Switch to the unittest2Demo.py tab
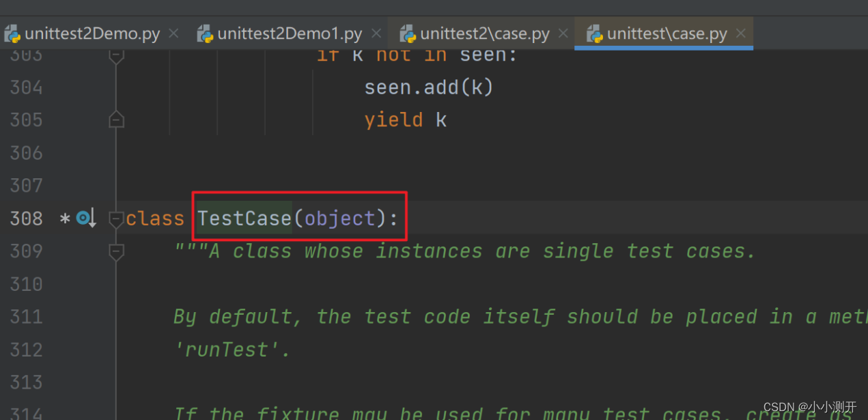The height and width of the screenshot is (420, 868). (x=89, y=32)
